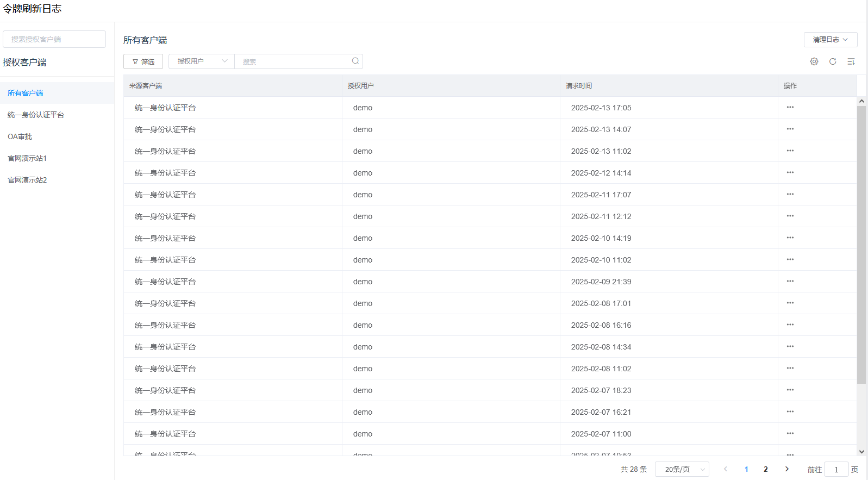Click the 筛选 filter button

tap(143, 61)
